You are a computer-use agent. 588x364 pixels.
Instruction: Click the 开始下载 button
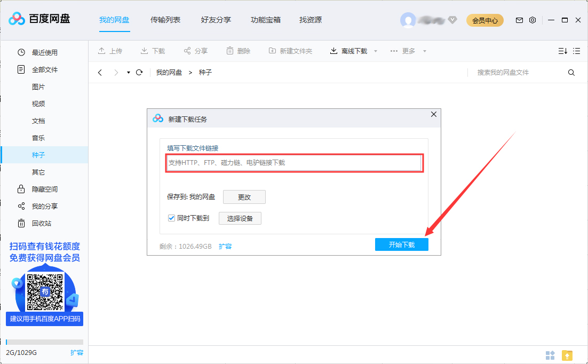coord(401,244)
